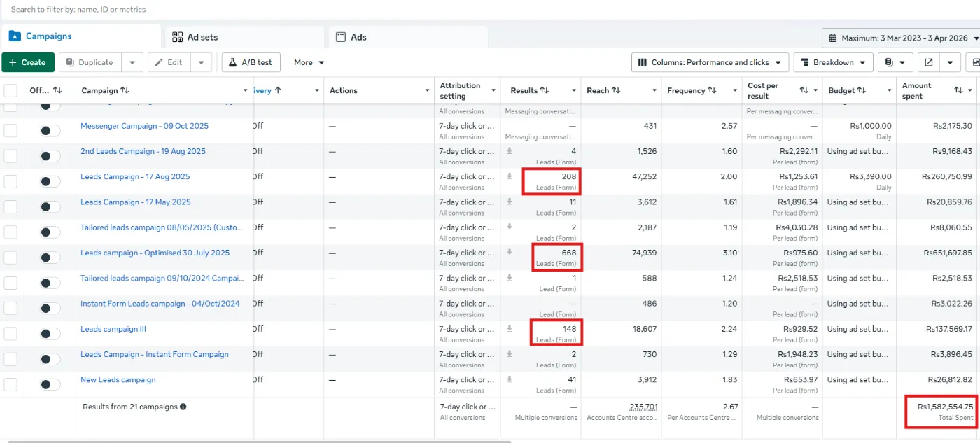
Task: Click the export icon in toolbar
Action: [929, 62]
